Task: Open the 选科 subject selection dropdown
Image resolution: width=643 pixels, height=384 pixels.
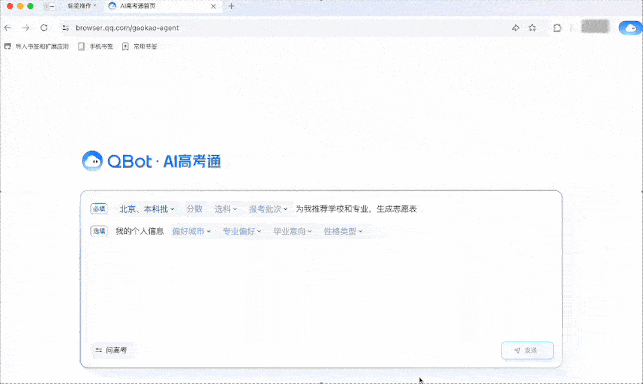Action: 226,209
